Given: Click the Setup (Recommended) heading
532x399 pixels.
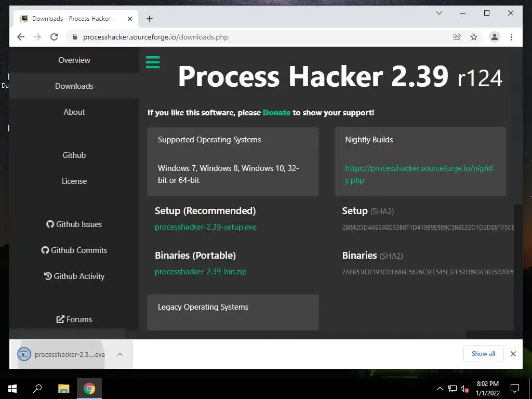Looking at the screenshot, I should point(205,211).
